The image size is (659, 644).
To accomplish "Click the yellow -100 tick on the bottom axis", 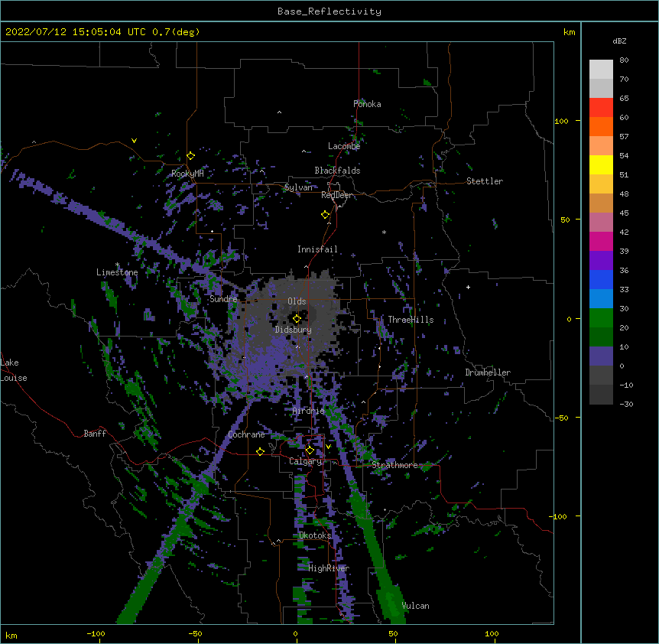I will [x=96, y=633].
